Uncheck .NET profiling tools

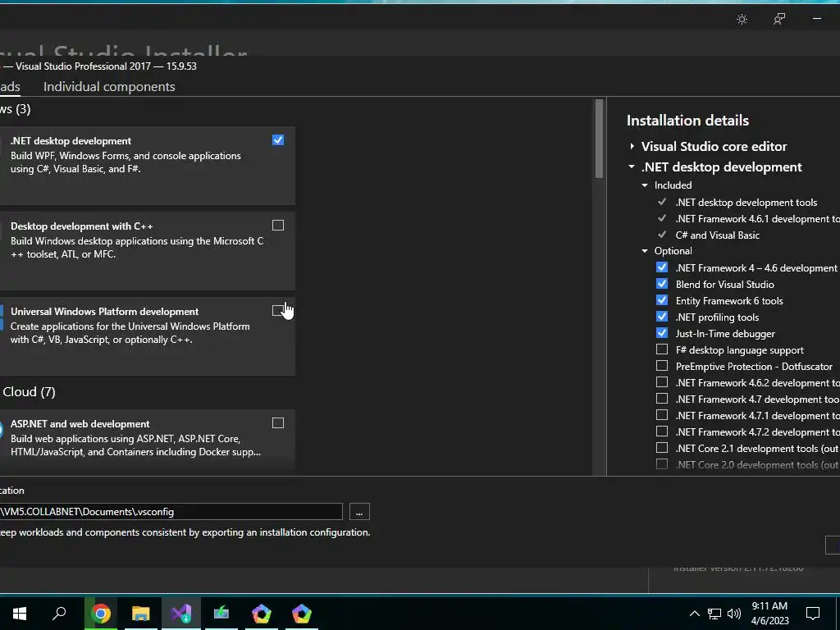click(662, 317)
